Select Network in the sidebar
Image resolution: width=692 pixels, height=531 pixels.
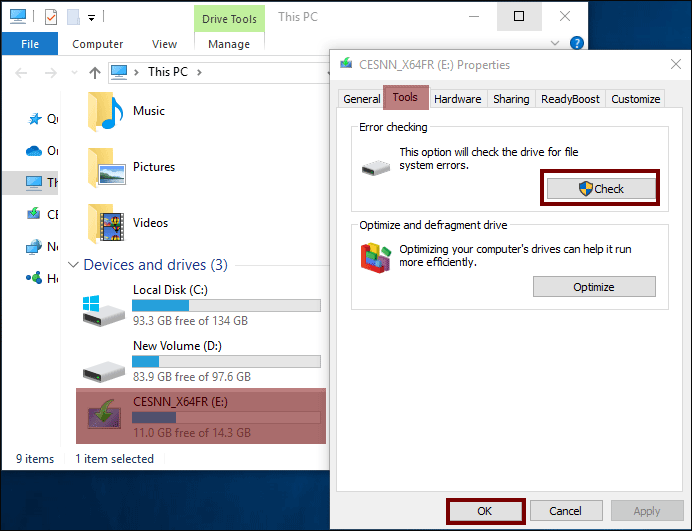[41, 246]
